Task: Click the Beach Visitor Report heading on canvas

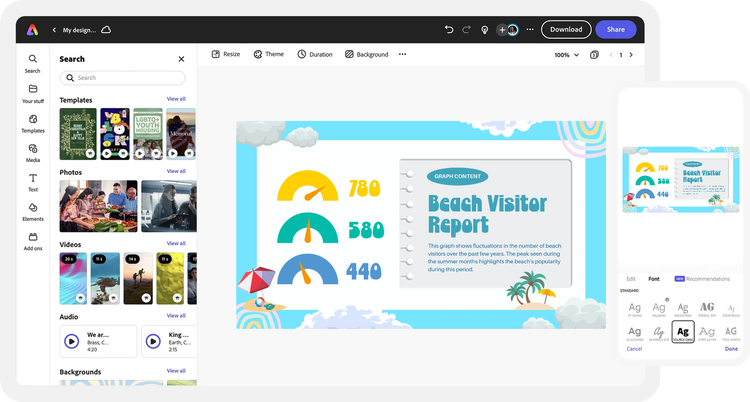Action: point(487,215)
